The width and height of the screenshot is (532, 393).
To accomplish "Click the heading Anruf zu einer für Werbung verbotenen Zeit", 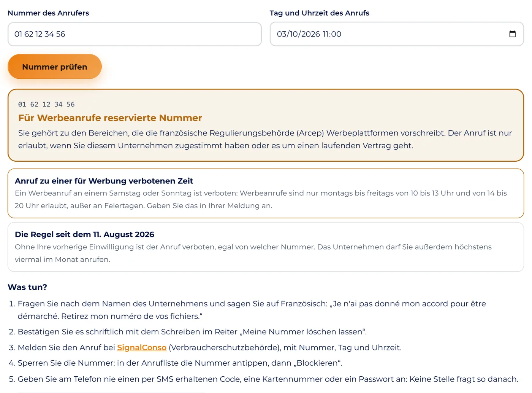I will 104,181.
